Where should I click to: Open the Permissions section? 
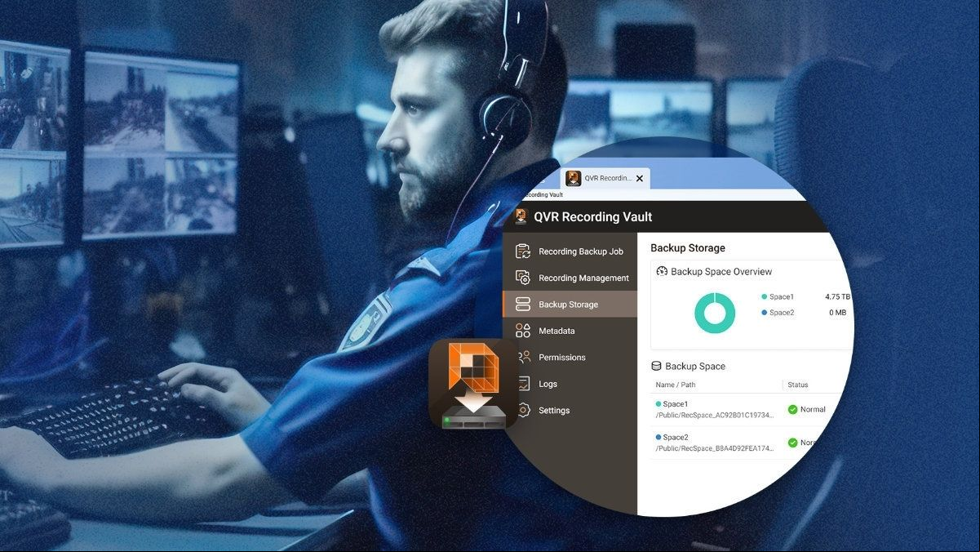tap(570, 357)
